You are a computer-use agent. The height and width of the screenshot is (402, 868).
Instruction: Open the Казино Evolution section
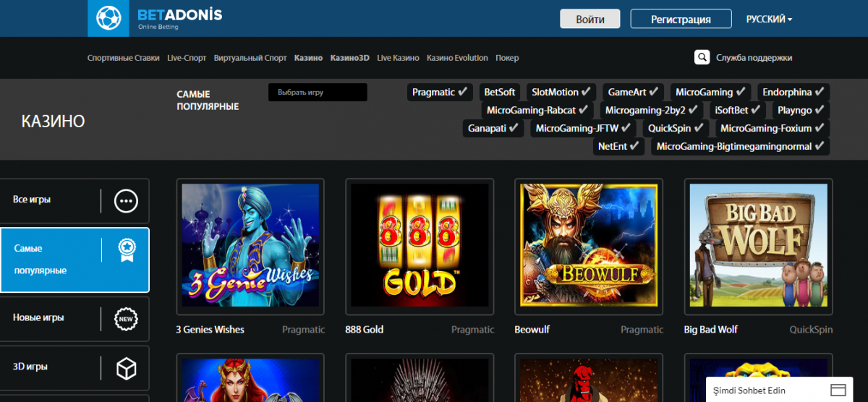point(457,58)
